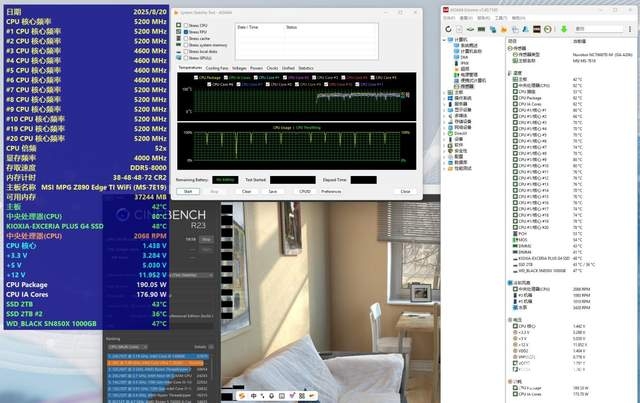Click the clock sensor icon in AIDA64 toolbar
The width and height of the screenshot is (640, 403).
pyautogui.click(x=548, y=29)
